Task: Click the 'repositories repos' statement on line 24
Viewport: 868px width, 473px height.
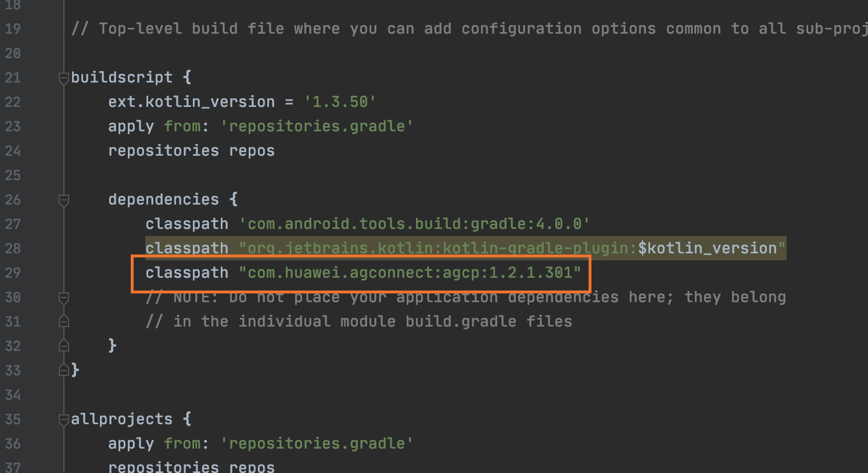Action: click(x=191, y=151)
